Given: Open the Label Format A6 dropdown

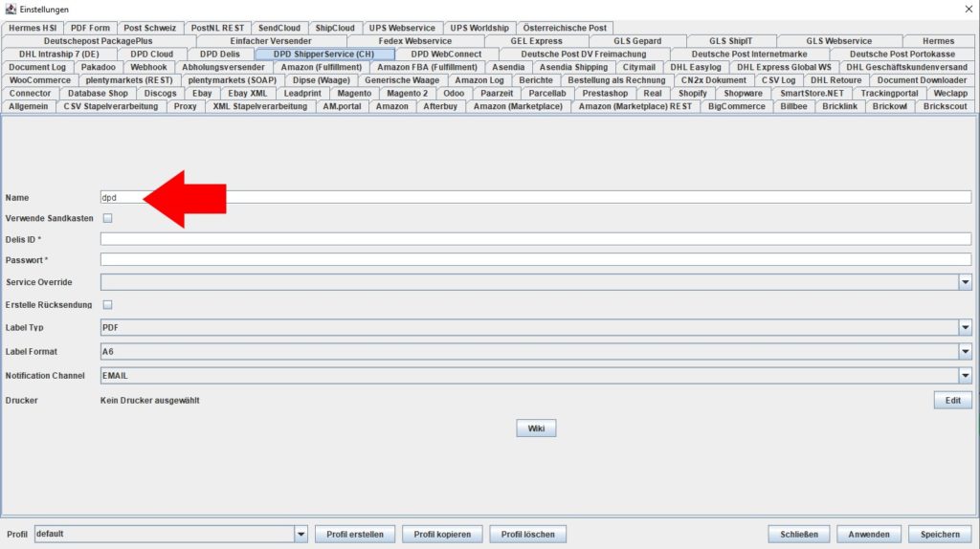Looking at the screenshot, I should (965, 352).
